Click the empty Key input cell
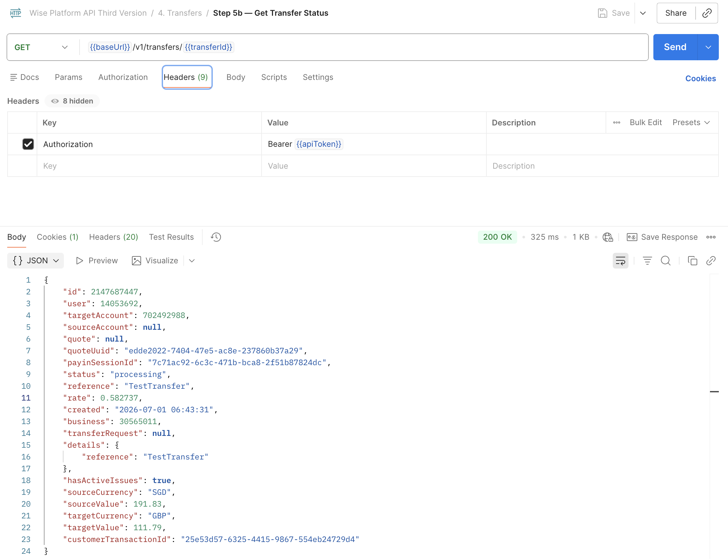 click(x=149, y=166)
